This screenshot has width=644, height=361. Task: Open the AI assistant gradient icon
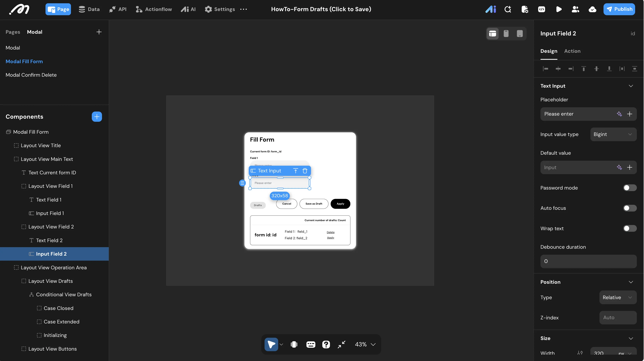(491, 9)
